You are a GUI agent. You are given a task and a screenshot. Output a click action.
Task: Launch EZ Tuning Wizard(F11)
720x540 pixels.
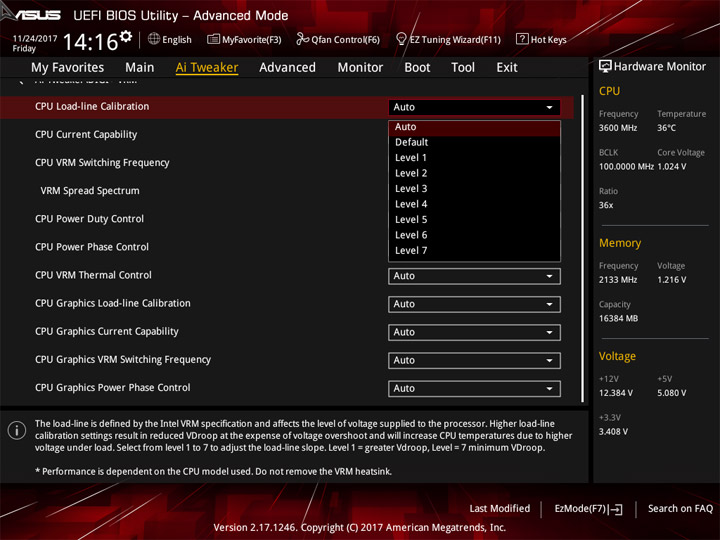coord(448,39)
